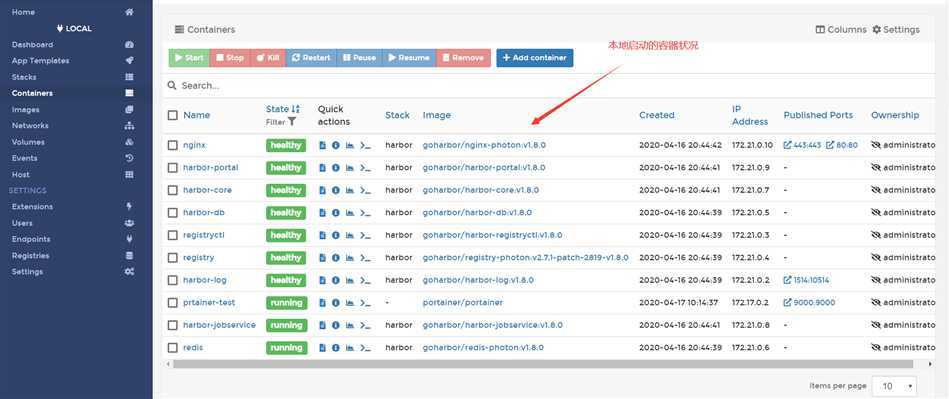Sort by the Stack column header
Image resolution: width=949 pixels, height=399 pixels.
click(398, 115)
